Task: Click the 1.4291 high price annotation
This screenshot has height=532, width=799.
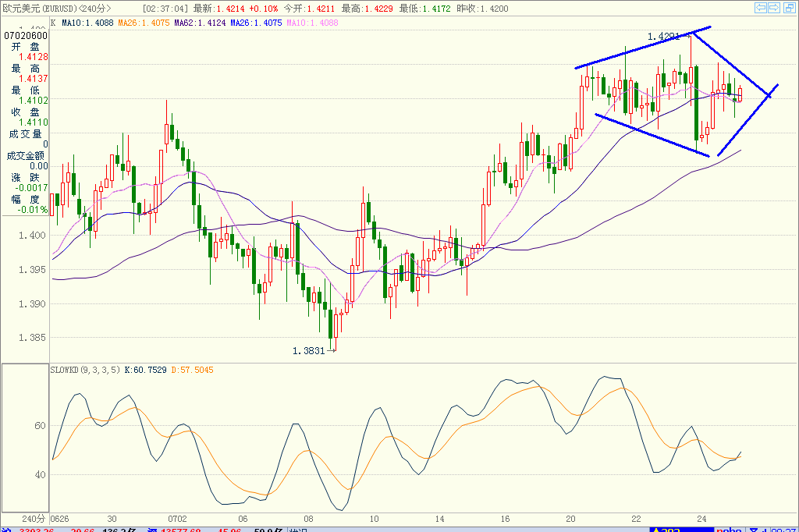Action: point(663,37)
